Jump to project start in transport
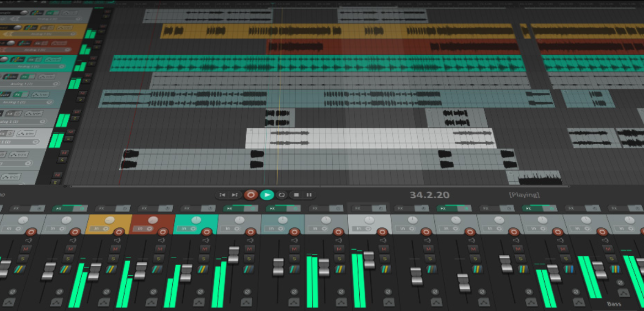 tap(222, 194)
